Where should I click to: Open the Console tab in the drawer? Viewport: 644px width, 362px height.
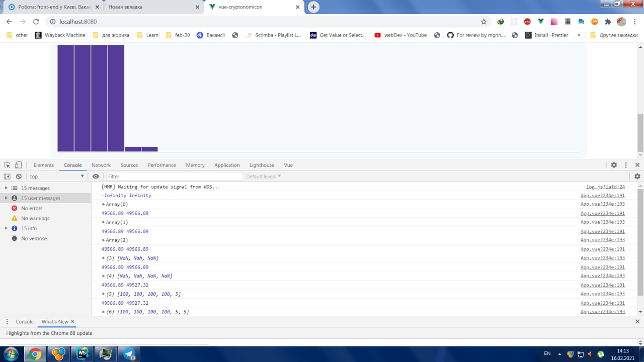(x=24, y=322)
